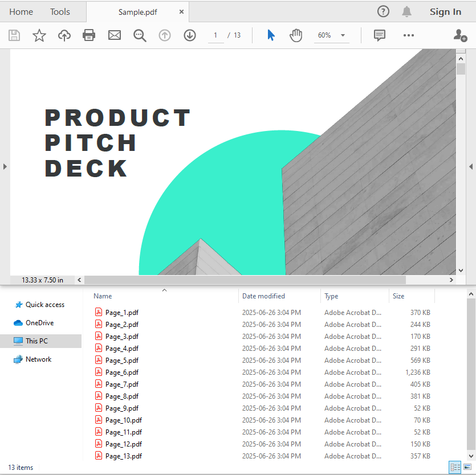Go to the previous page with the up arrow
The height and width of the screenshot is (475, 476).
(x=165, y=35)
